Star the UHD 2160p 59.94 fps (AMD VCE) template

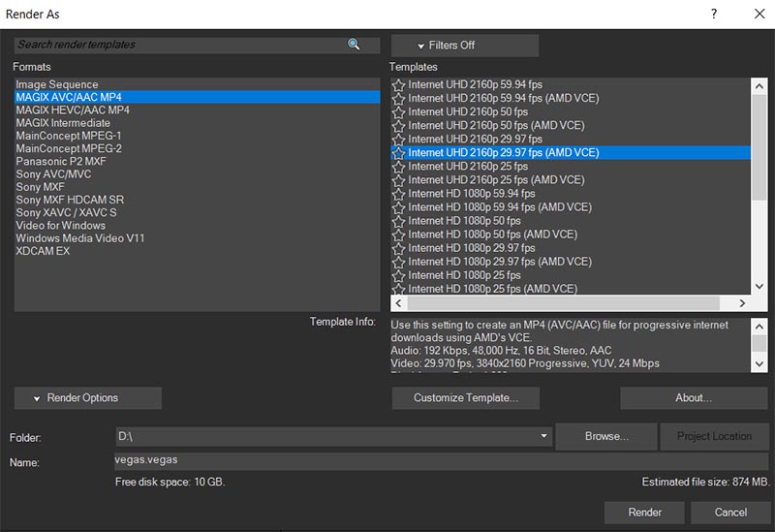[x=398, y=99]
